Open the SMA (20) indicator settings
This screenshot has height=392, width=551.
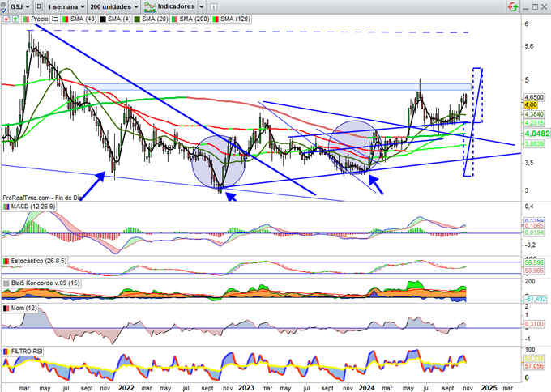pos(155,19)
